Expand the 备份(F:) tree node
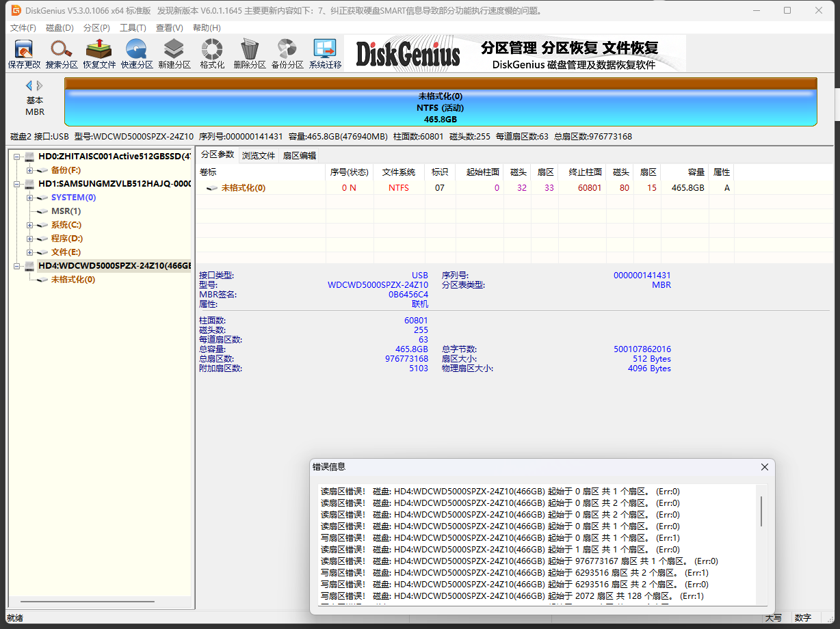 (29, 170)
